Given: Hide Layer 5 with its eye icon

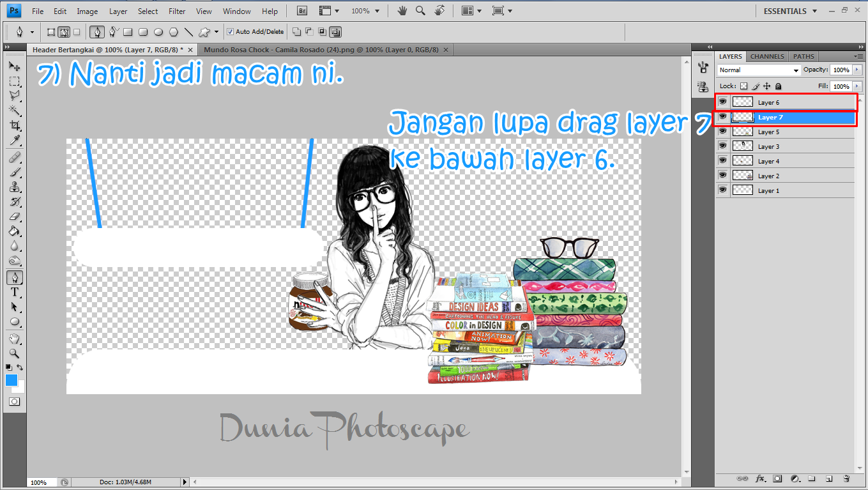Looking at the screenshot, I should 722,132.
